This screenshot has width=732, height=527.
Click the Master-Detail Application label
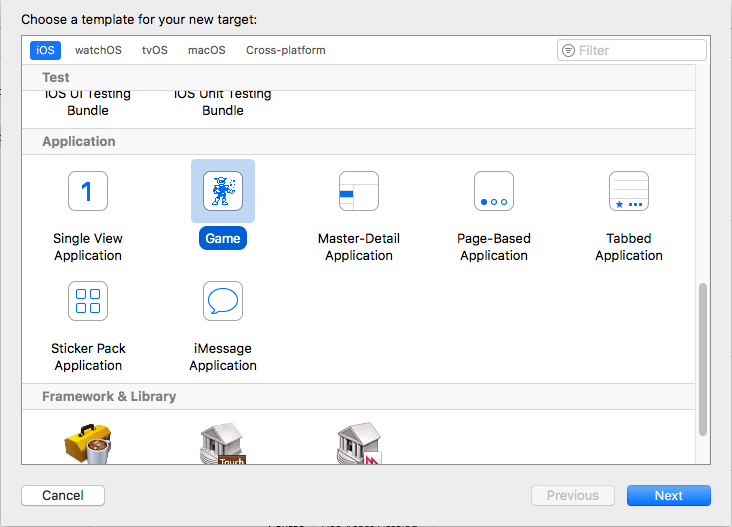pos(359,247)
